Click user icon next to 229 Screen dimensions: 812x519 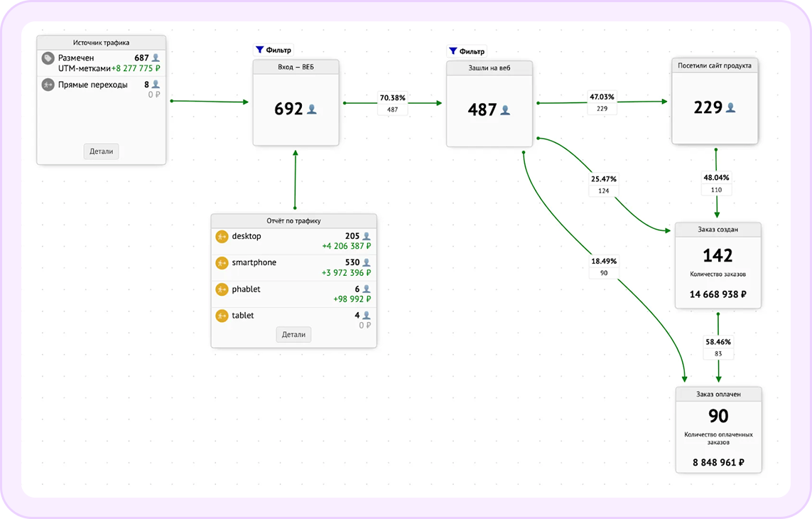(x=730, y=108)
